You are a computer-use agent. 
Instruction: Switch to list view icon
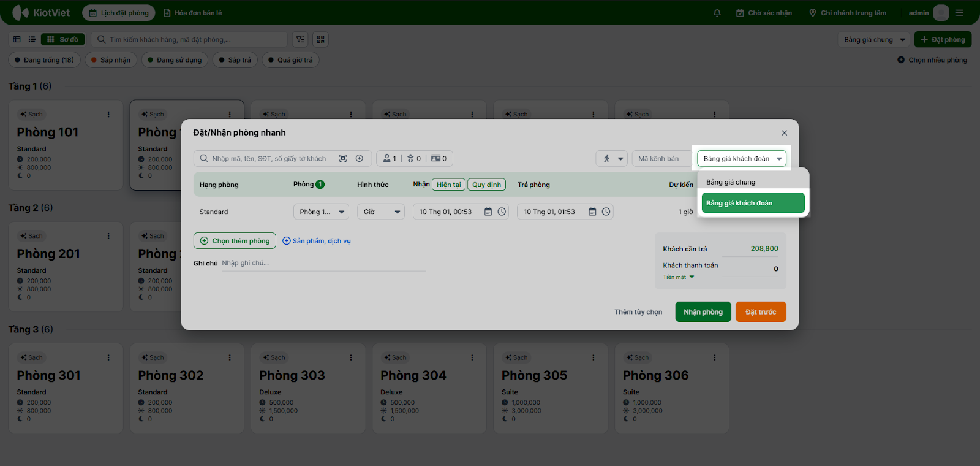32,39
